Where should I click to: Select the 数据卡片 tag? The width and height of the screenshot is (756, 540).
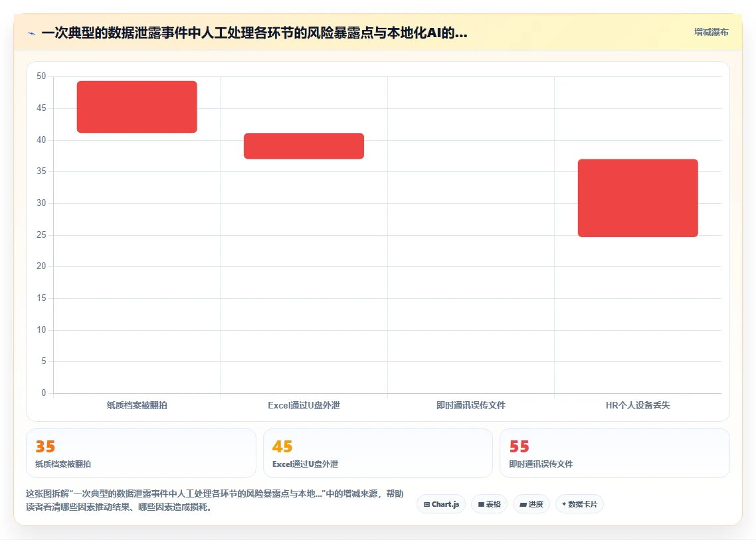579,504
